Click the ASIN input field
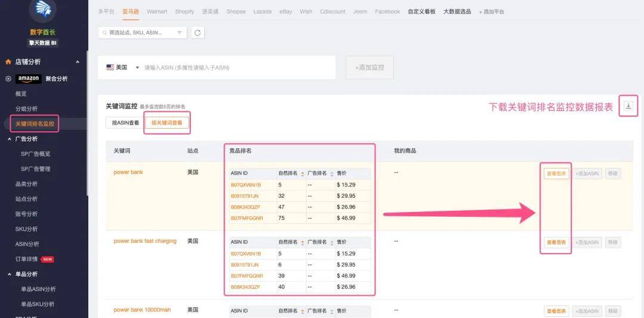The height and width of the screenshot is (318, 644). [x=238, y=68]
